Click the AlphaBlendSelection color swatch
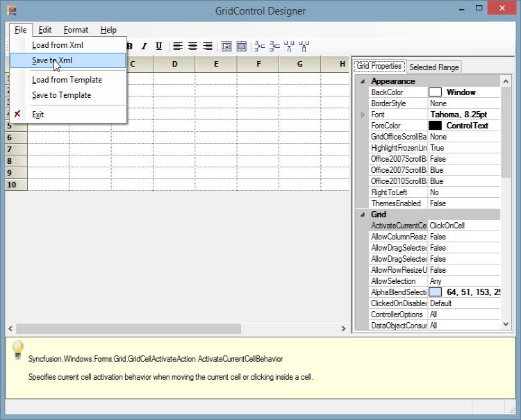 pos(435,292)
